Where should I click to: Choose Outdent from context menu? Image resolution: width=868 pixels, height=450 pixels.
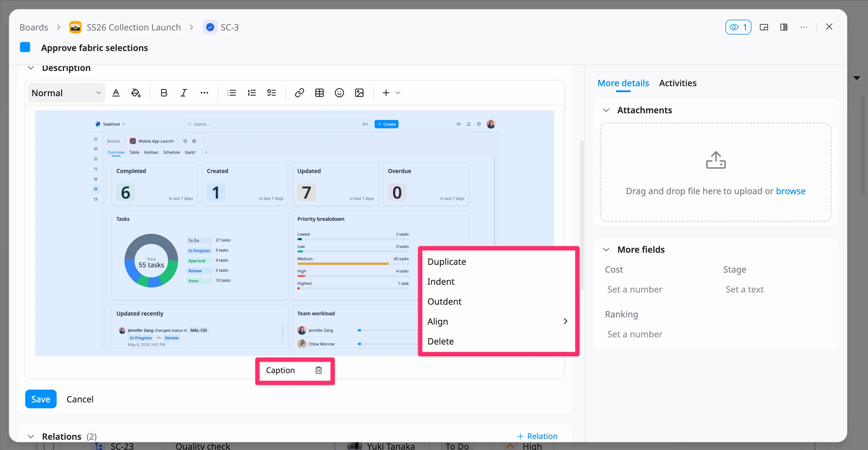pos(498,301)
